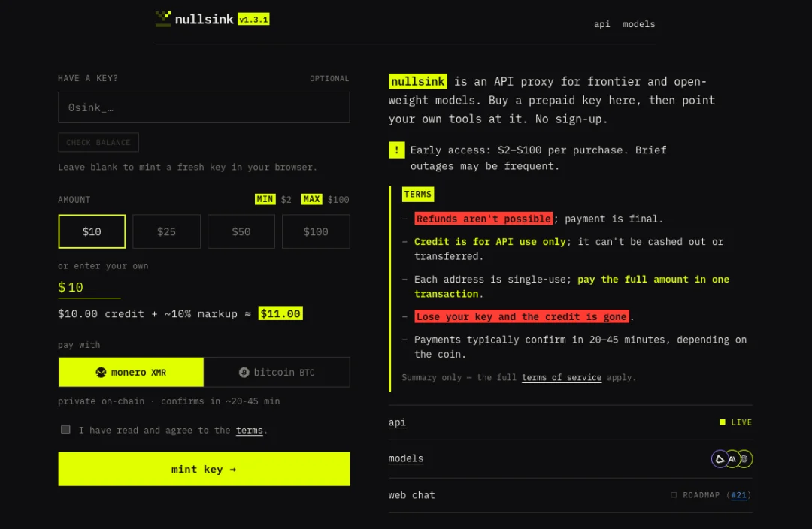The image size is (812, 529).
Task: Tick the agree to terms checkbox
Action: click(65, 430)
